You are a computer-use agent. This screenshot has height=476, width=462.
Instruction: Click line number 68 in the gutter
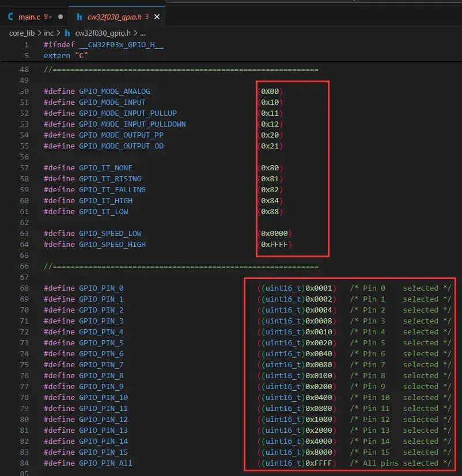(x=24, y=288)
